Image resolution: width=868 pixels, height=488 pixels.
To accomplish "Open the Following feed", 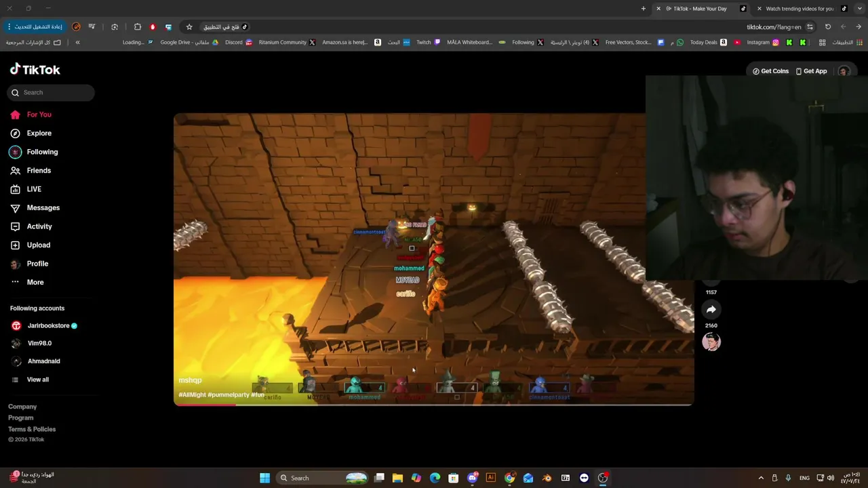I will coord(34,152).
